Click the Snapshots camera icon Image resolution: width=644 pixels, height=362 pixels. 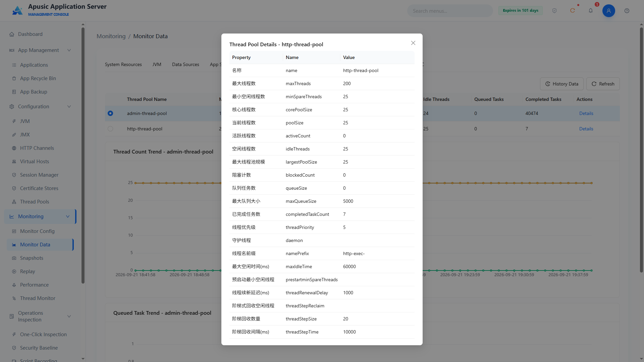click(x=14, y=258)
